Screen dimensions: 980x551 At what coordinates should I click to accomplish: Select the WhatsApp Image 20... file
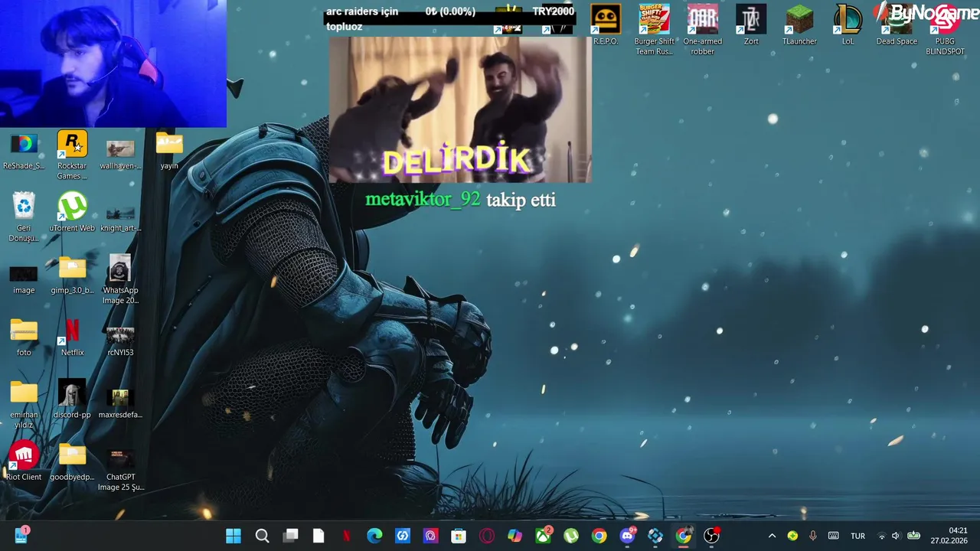point(120,280)
